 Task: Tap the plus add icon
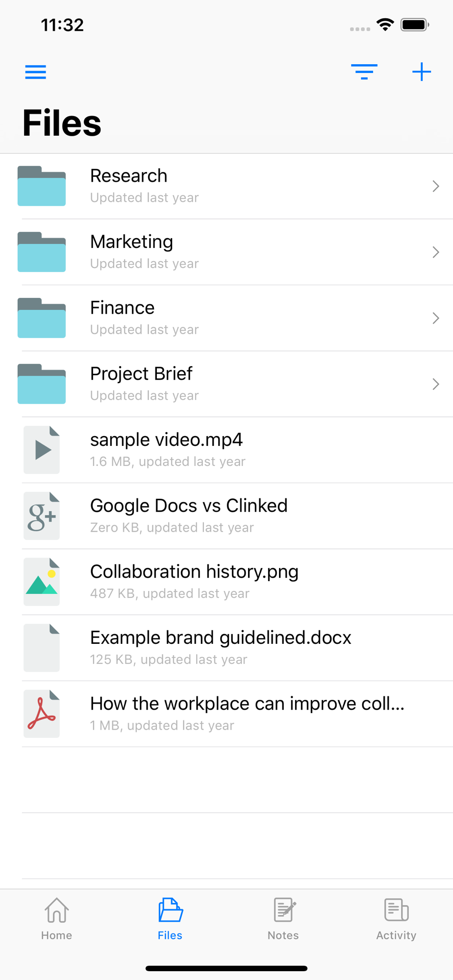point(422,72)
